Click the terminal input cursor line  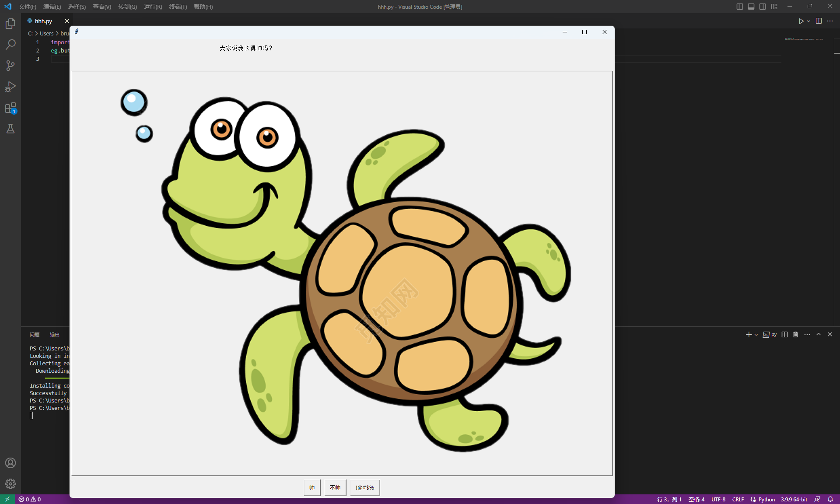[31, 416]
